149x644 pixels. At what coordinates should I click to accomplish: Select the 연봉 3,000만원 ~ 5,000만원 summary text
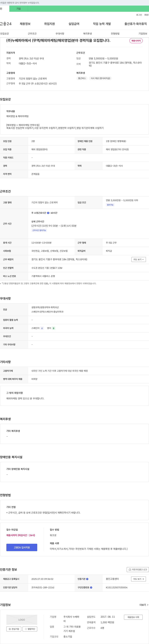(x=103, y=58)
